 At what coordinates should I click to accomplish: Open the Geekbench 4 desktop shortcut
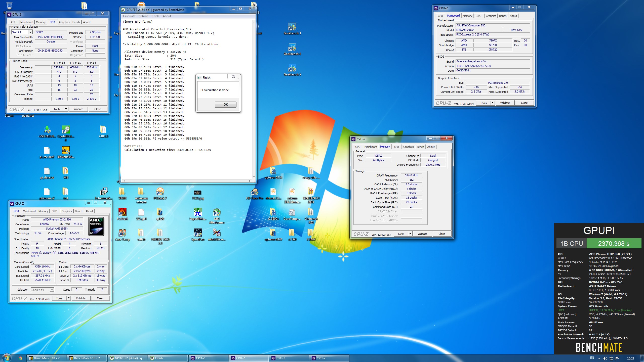point(292,49)
